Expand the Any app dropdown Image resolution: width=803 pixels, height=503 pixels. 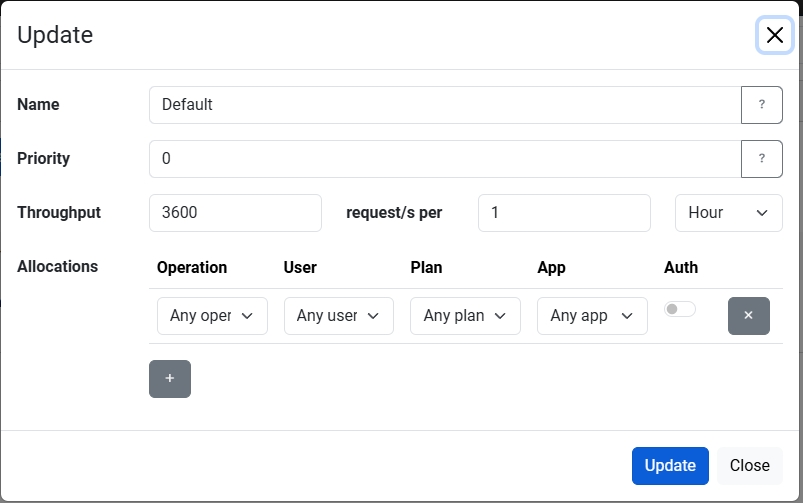click(592, 316)
